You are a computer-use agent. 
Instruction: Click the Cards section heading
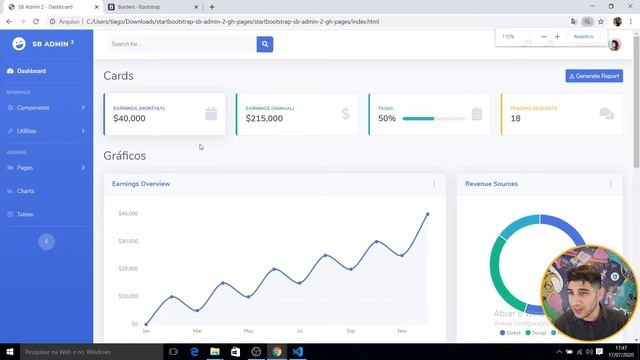(118, 76)
